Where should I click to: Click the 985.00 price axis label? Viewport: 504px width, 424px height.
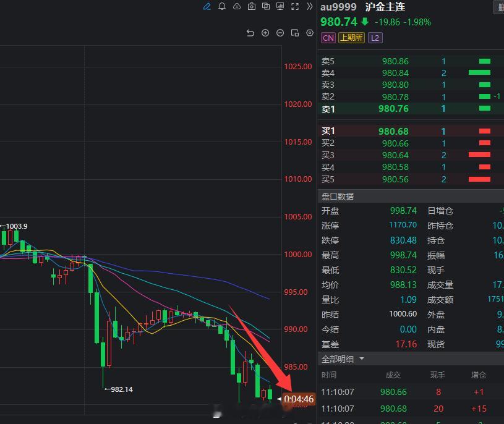(296, 367)
